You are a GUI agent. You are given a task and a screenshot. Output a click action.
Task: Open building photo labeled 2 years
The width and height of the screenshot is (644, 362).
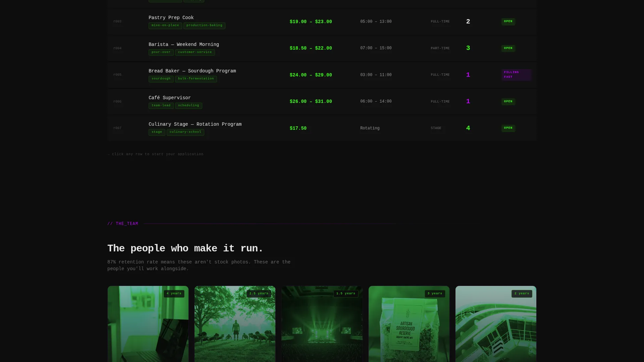tap(496, 324)
